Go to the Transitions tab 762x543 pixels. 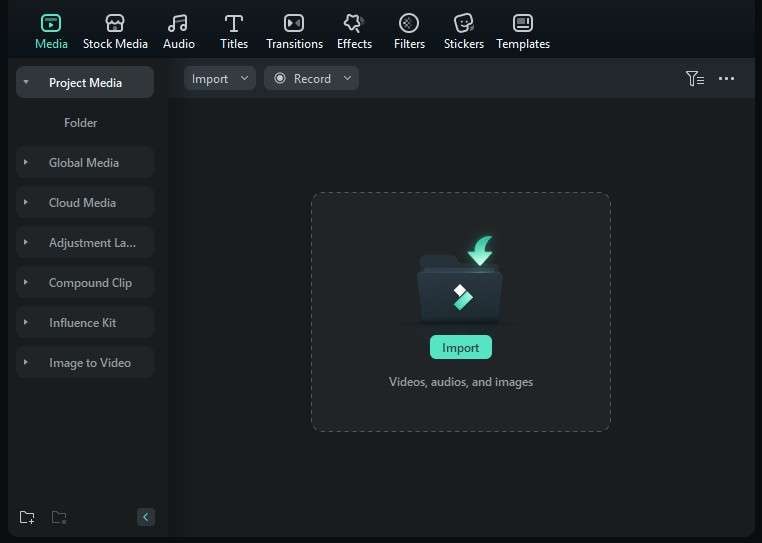tap(294, 32)
